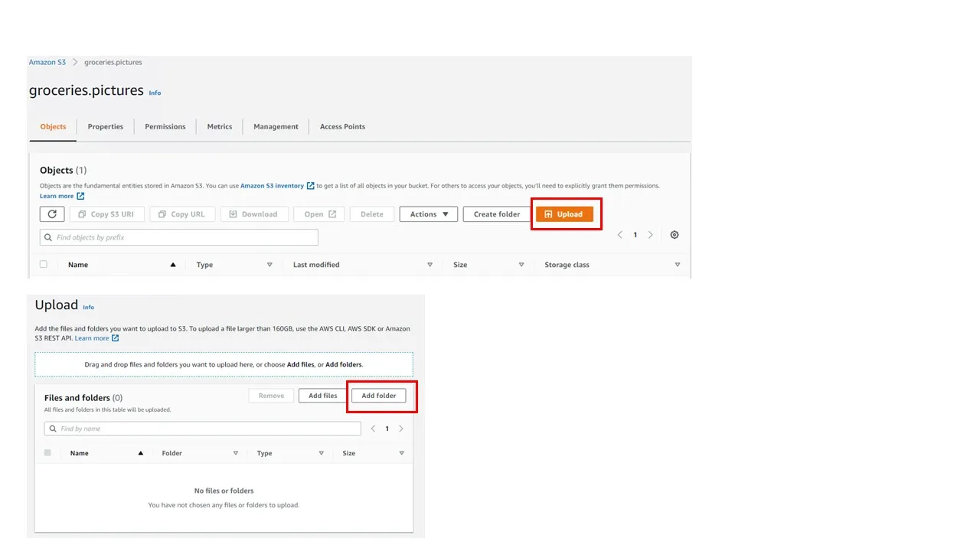Click the Create folder button

tap(497, 214)
